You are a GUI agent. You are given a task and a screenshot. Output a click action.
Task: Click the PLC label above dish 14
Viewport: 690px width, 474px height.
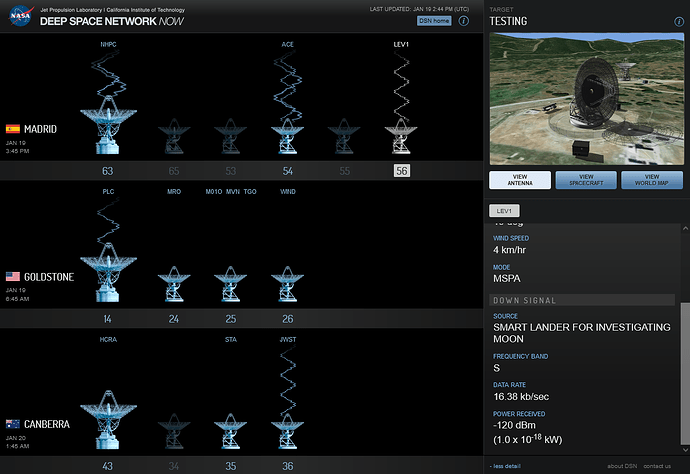click(x=108, y=192)
